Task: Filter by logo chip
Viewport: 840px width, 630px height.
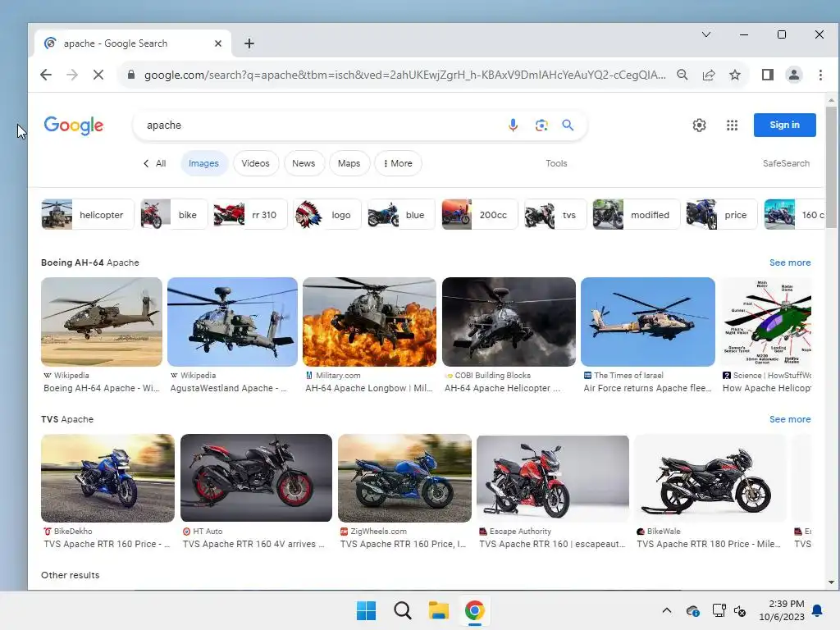Action: [327, 214]
